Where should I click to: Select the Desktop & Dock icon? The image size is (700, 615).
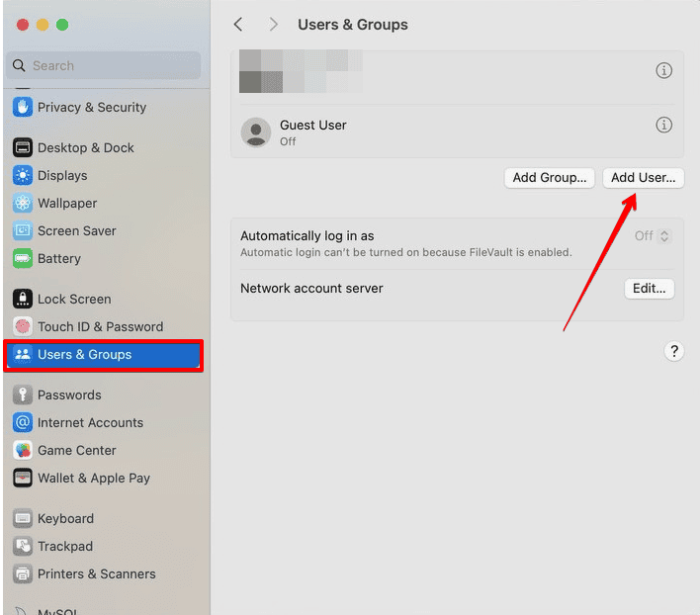23,147
